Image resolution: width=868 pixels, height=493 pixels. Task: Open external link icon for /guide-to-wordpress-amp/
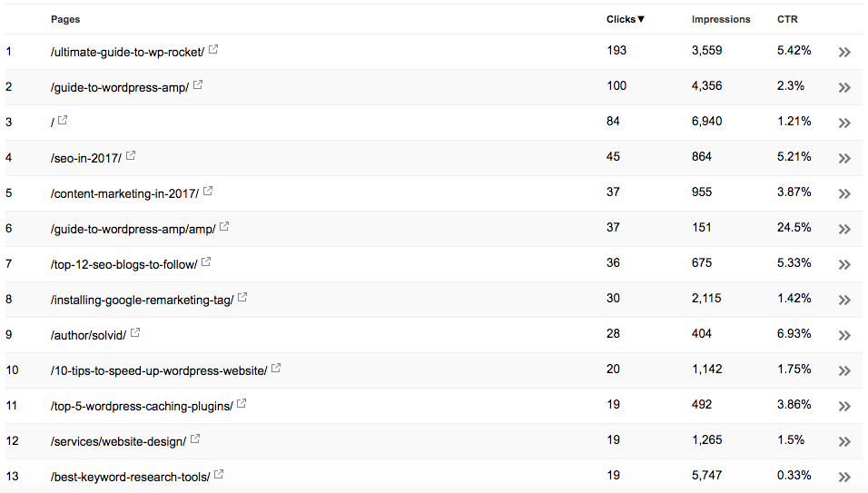[198, 85]
